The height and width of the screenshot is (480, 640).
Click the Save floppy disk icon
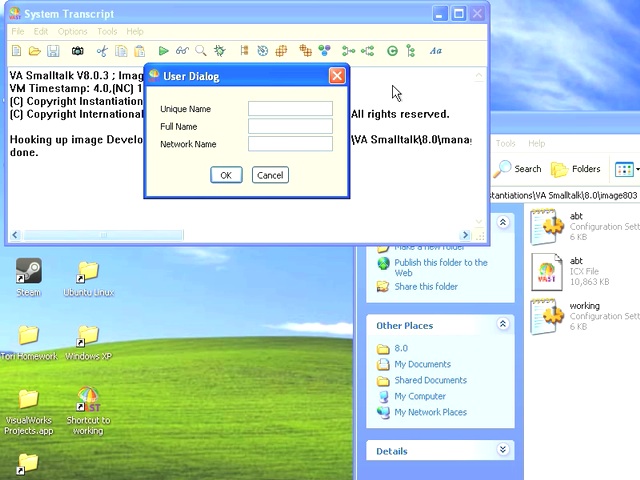coord(53,51)
